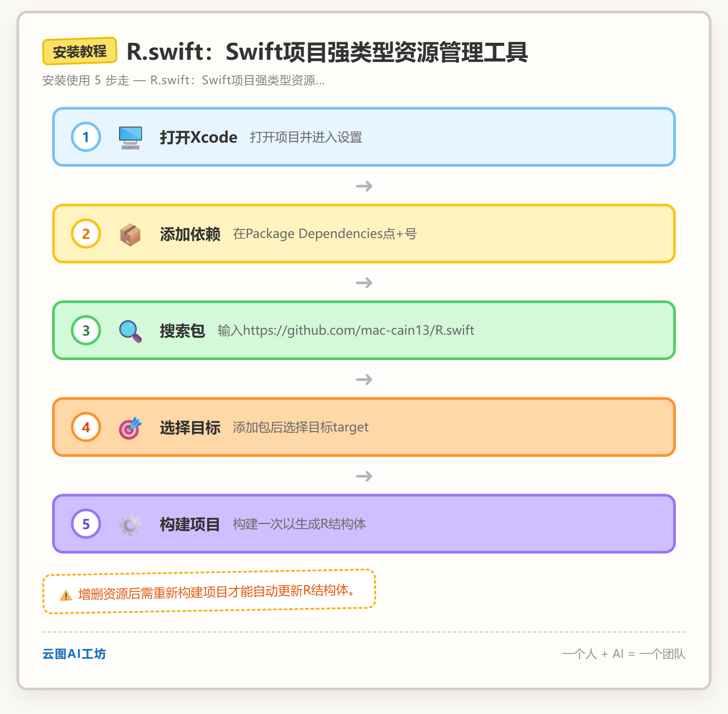Select the 打开Xcode step heading
728x714 pixels.
(x=199, y=137)
